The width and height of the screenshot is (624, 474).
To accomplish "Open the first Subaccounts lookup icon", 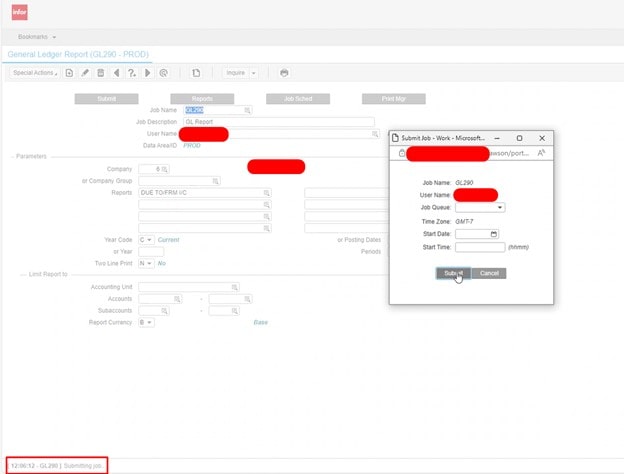I will (164, 311).
